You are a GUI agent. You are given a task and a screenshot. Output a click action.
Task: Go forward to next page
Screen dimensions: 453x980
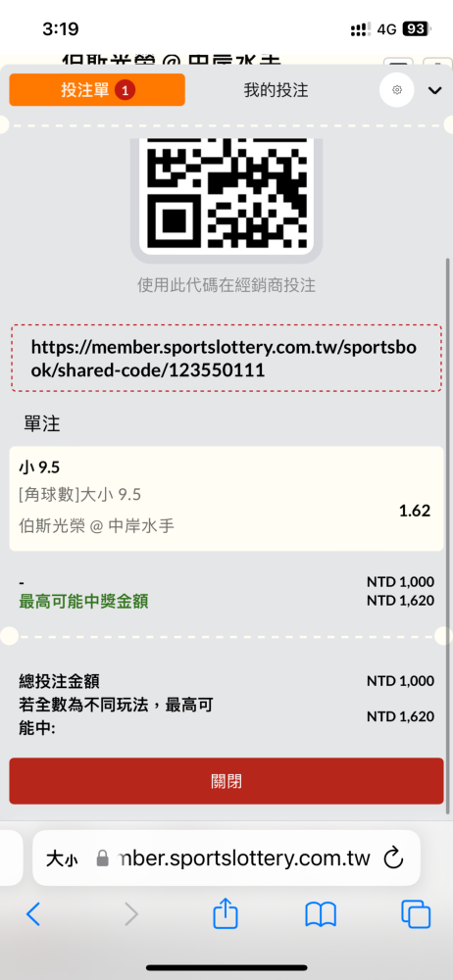pyautogui.click(x=131, y=915)
